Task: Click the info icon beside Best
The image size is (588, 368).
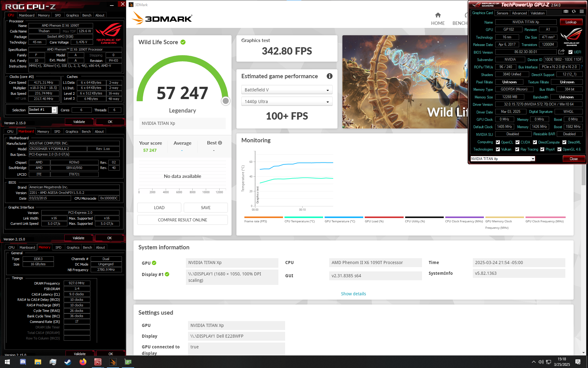Action: 220,143
